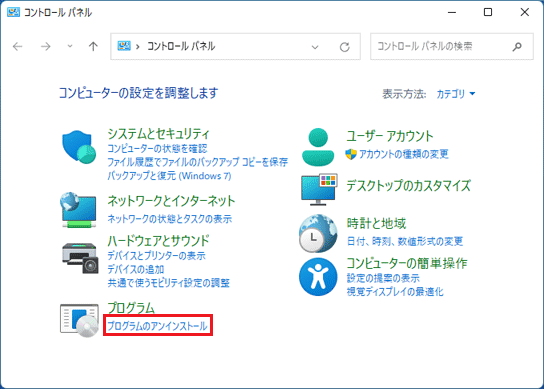Image resolution: width=544 pixels, height=389 pixels.
Task: Open デスクトップのカスタマイズ category
Action: pyautogui.click(x=409, y=186)
